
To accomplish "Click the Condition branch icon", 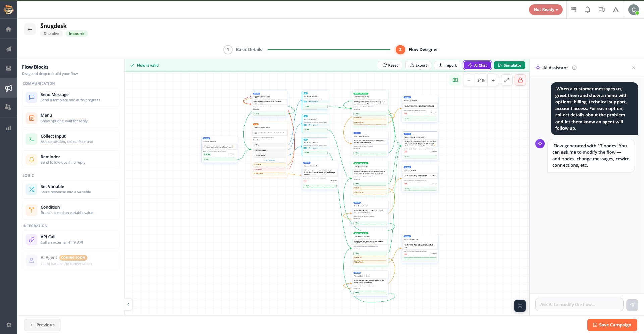I will 32,210.
